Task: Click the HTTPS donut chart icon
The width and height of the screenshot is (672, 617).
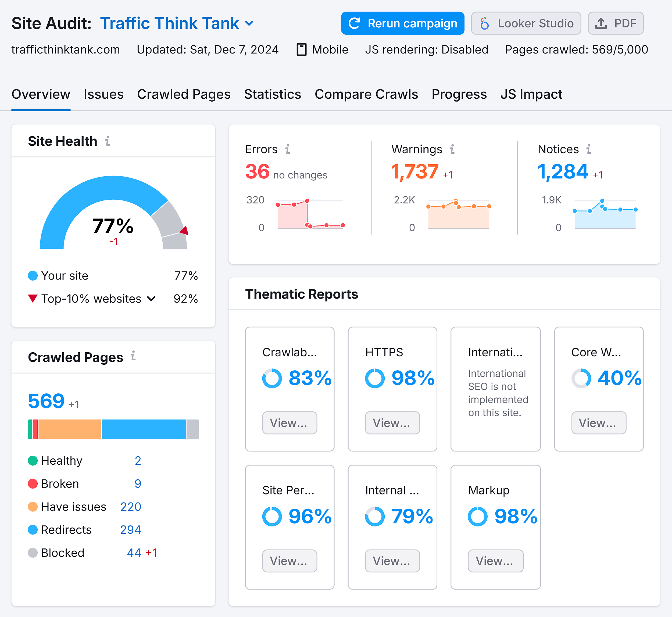Action: click(x=375, y=378)
